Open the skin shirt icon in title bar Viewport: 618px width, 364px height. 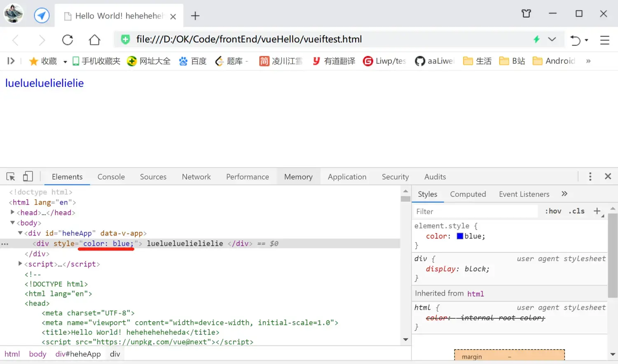[526, 14]
